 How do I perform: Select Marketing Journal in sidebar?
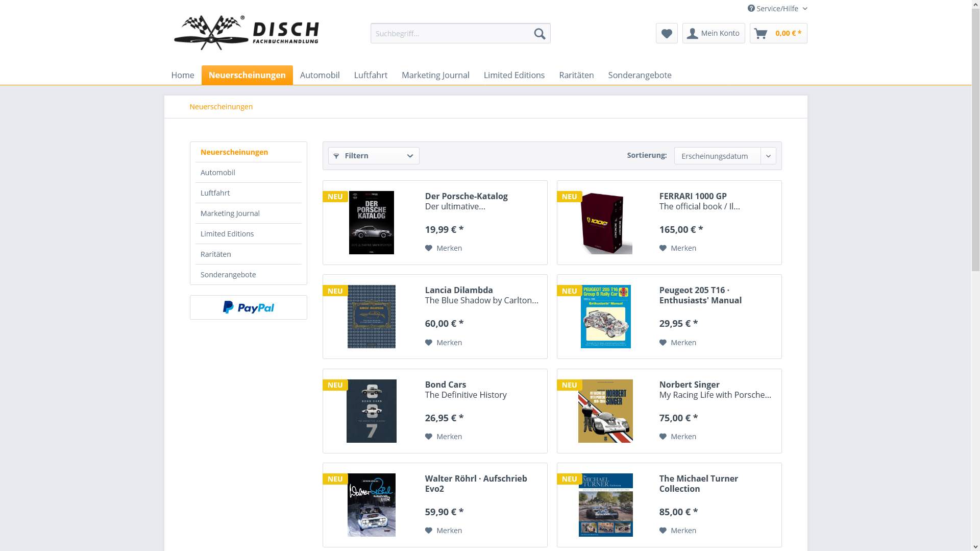(249, 213)
